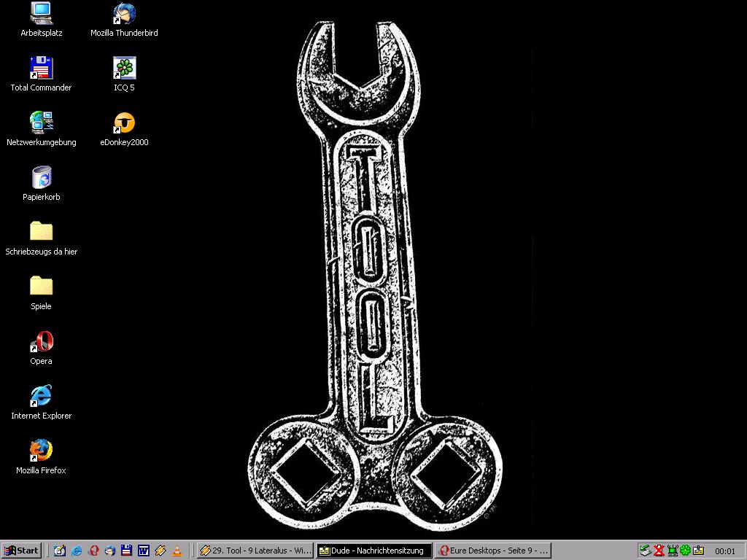The image size is (747, 560).
Task: Launch Thunderbird from the quick launch bar
Action: (x=110, y=551)
